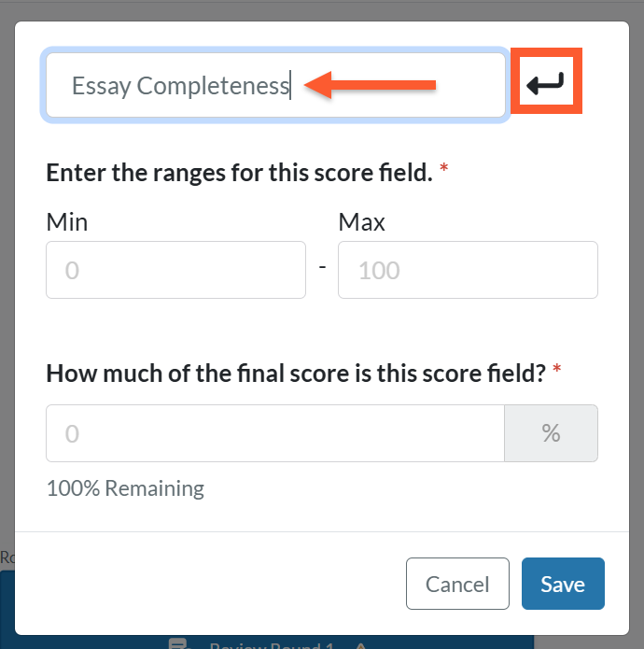Click the warning triangle icon after Review Round 1
Image resolution: width=644 pixels, height=649 pixels.
point(360,645)
